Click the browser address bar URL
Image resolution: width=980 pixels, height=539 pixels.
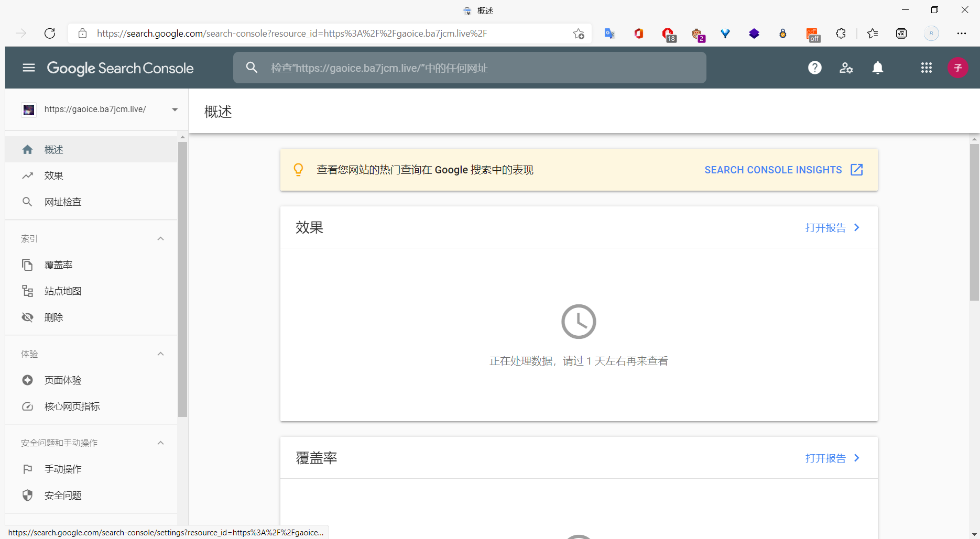(292, 34)
